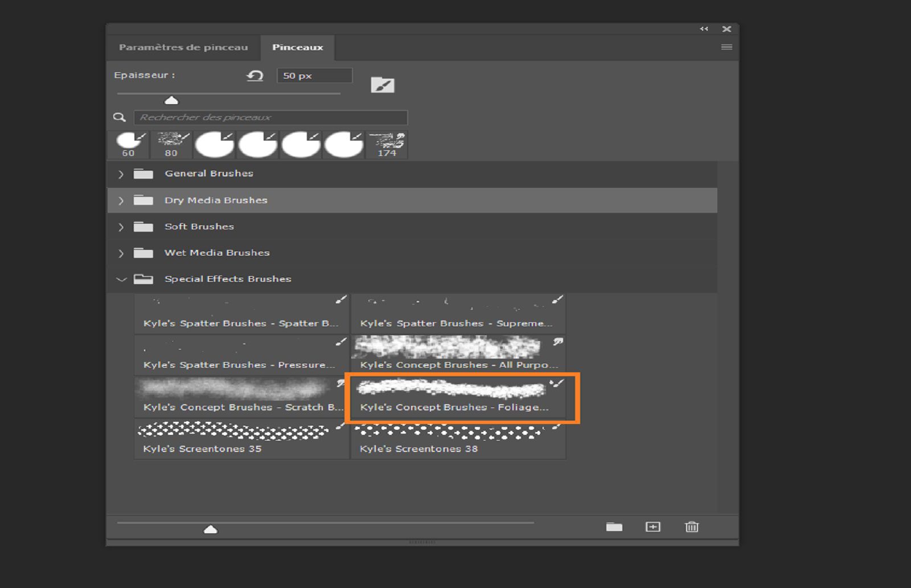Expand the Dry Media Brushes folder chevron
The width and height of the screenshot is (911, 588).
point(121,200)
